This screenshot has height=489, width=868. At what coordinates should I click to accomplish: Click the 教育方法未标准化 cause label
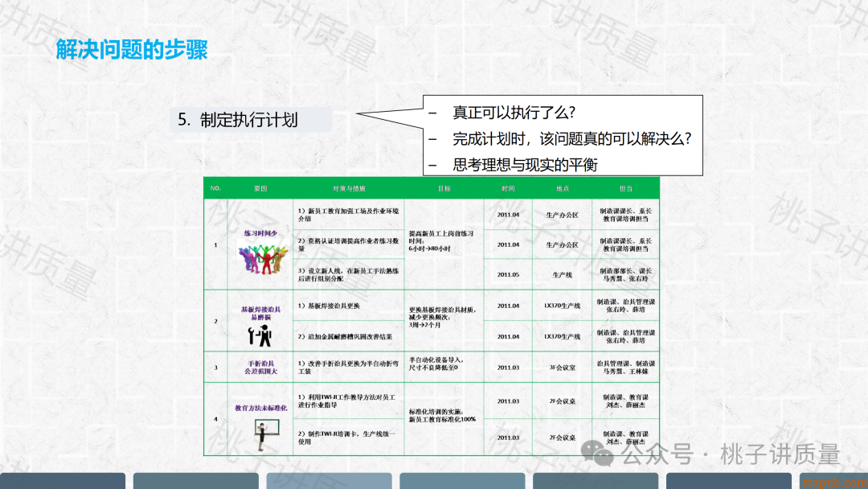coord(260,409)
